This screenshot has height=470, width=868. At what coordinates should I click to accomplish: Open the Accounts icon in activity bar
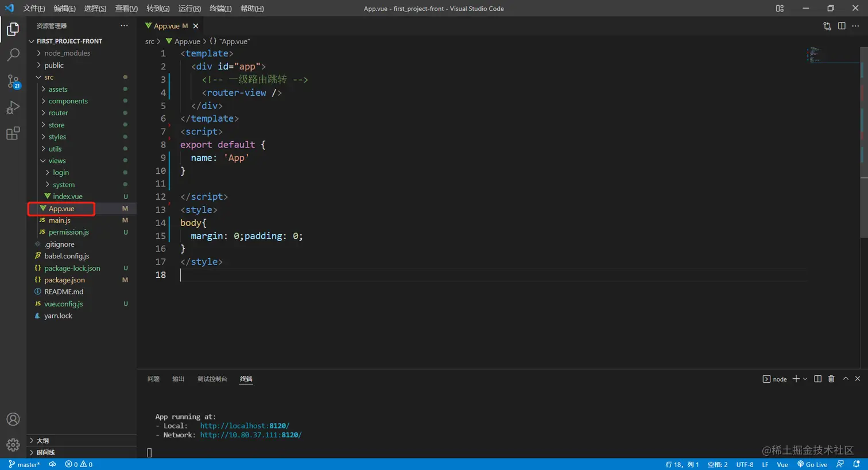13,419
